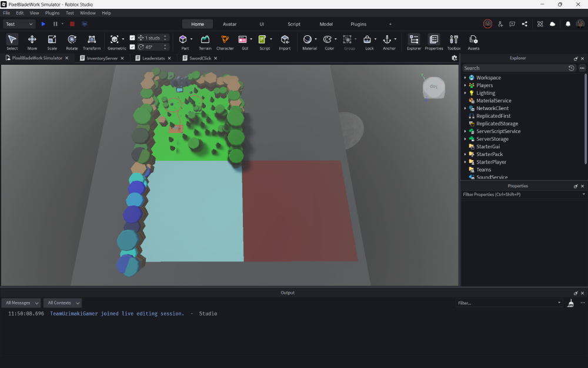The image size is (588, 368).
Task: Open the Part dropdown arrow
Action: tap(191, 39)
